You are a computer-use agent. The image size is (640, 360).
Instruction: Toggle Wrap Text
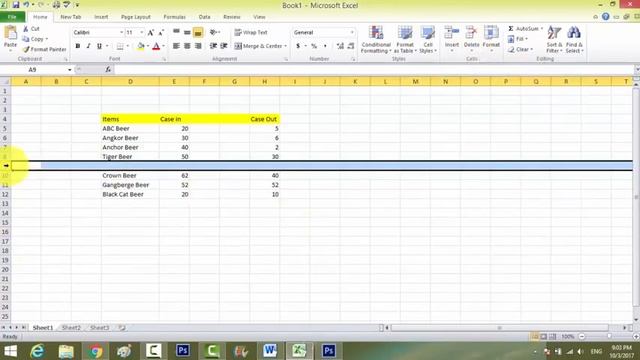click(251, 32)
